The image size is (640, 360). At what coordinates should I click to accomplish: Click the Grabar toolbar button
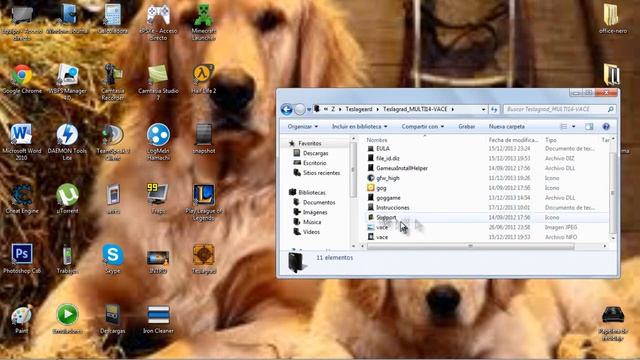click(x=467, y=127)
